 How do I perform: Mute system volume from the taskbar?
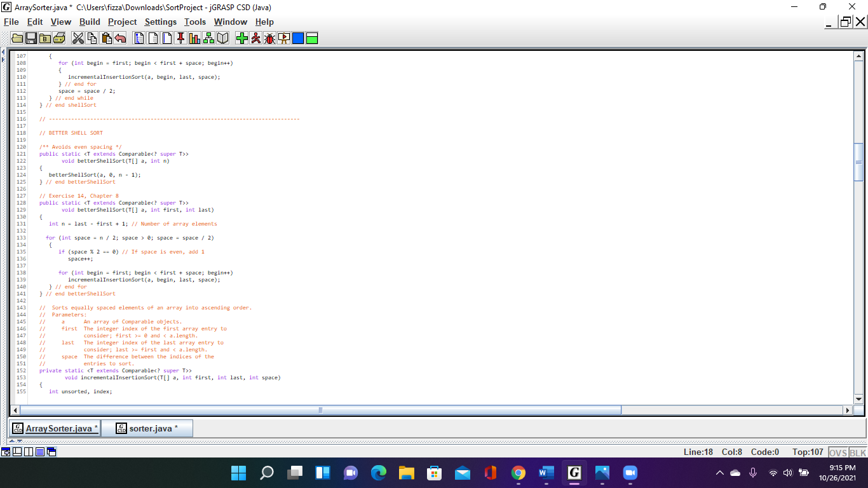coord(788,473)
